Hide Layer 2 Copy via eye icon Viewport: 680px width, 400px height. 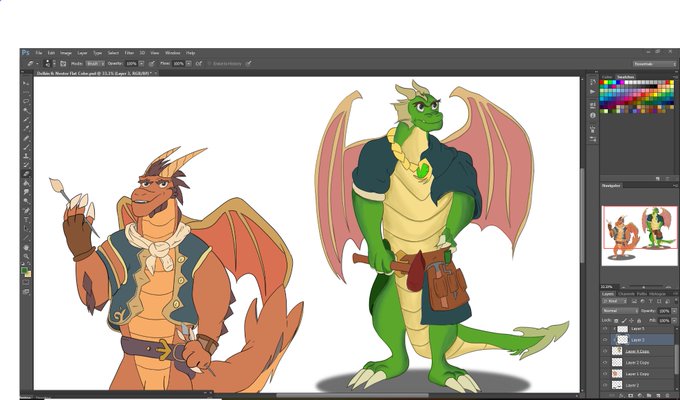point(605,362)
